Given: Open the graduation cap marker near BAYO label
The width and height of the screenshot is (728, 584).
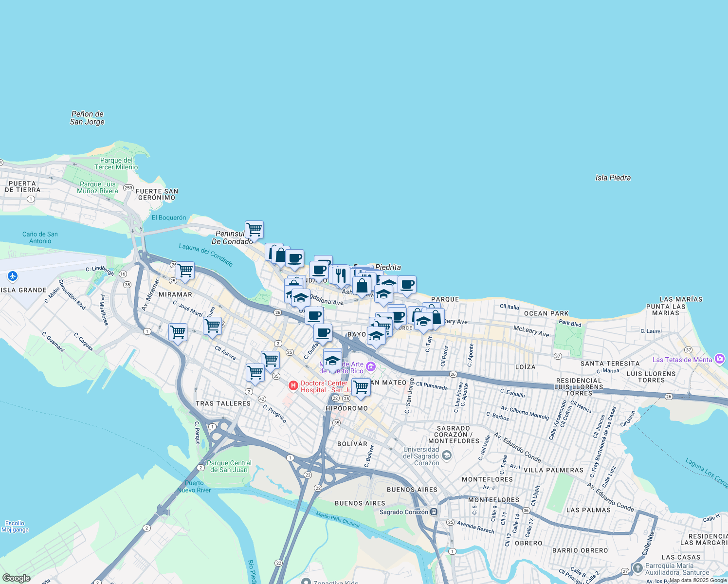Looking at the screenshot, I should point(377,336).
